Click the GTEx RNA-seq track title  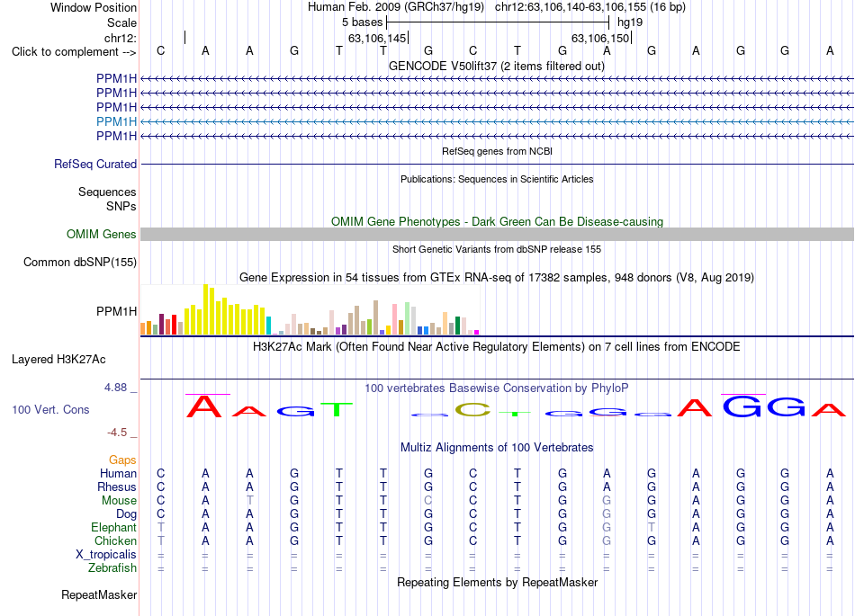pos(497,277)
